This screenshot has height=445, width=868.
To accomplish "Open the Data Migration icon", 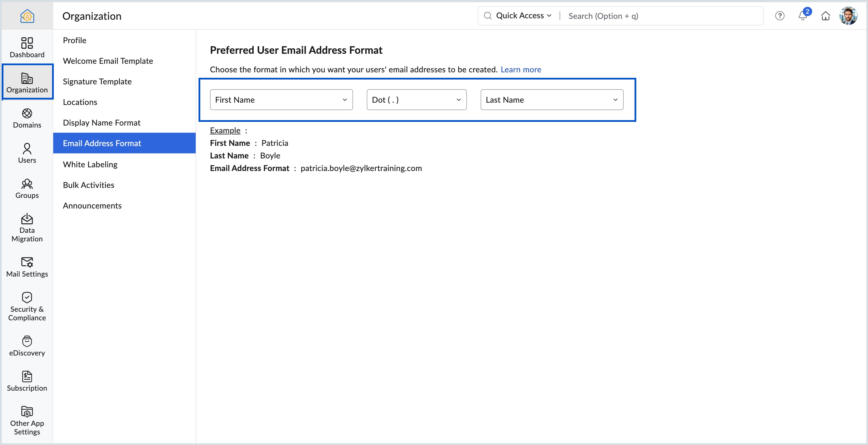I will [x=27, y=219].
